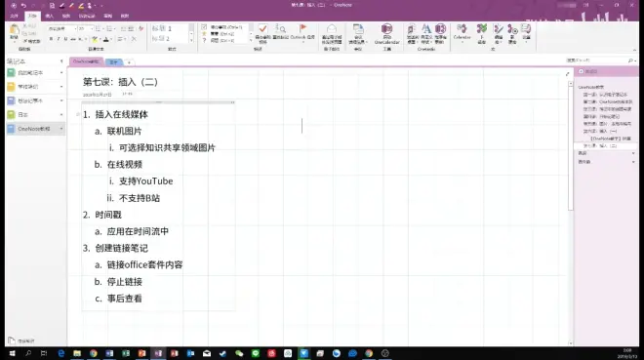Screen dimensions: 644x360
Task: Click the Find Tags magnifier icon
Action: pyautogui.click(x=280, y=31)
